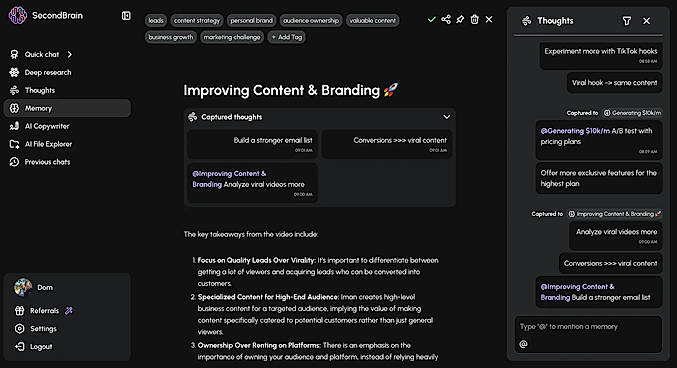Click the '@Improving Content & Branding' mention in the Thoughts panel
The image size is (677, 368).
(x=577, y=292)
